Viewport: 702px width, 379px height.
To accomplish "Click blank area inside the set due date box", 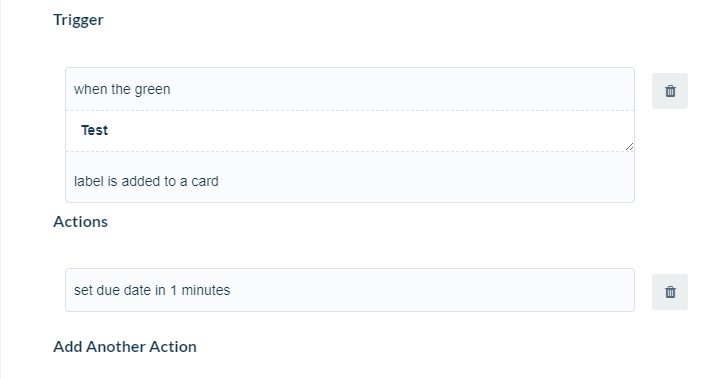I will [x=430, y=290].
